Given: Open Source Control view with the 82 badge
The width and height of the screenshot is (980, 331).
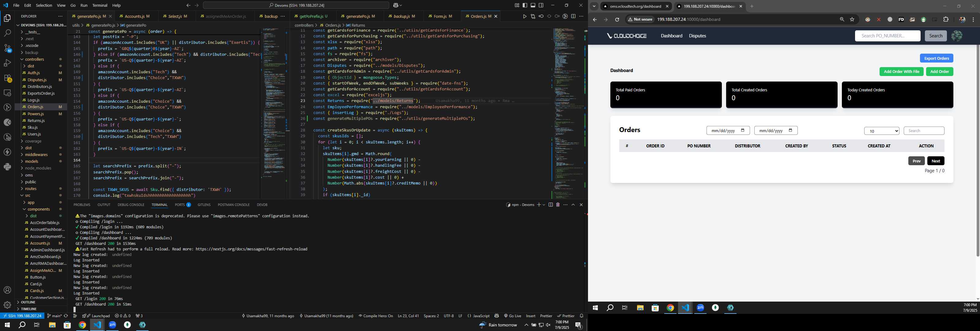Looking at the screenshot, I should pyautogui.click(x=7, y=48).
